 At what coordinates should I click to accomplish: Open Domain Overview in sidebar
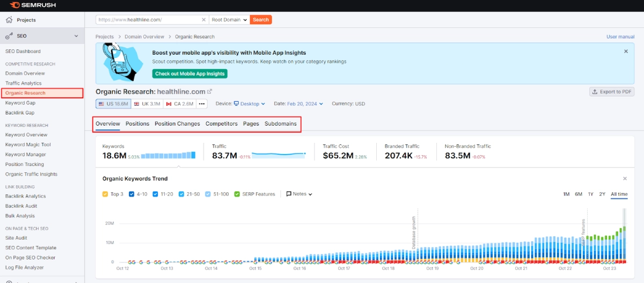click(x=25, y=73)
